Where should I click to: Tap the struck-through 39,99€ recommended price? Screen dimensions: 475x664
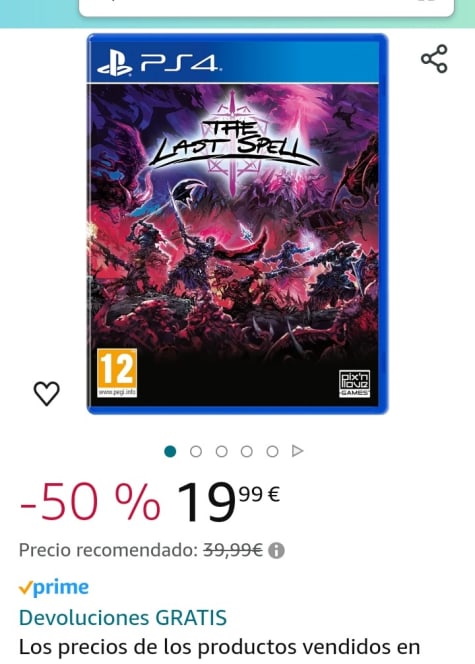pyautogui.click(x=233, y=550)
